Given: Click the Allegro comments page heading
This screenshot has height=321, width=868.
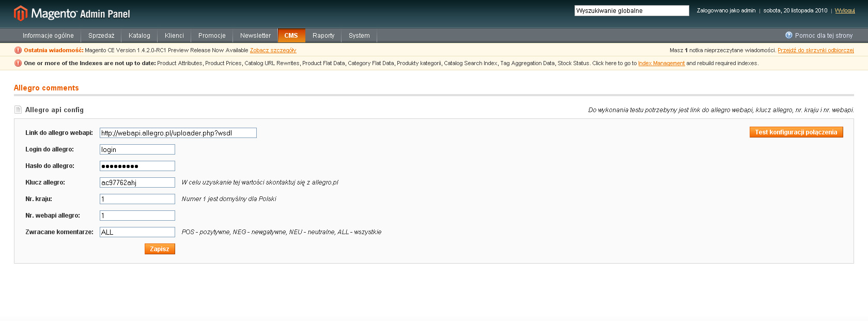Looking at the screenshot, I should (47, 88).
